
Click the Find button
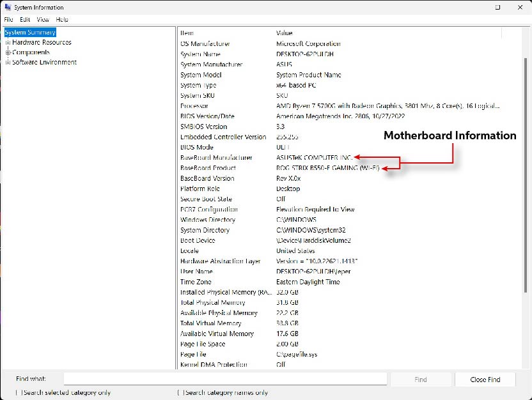(x=421, y=380)
